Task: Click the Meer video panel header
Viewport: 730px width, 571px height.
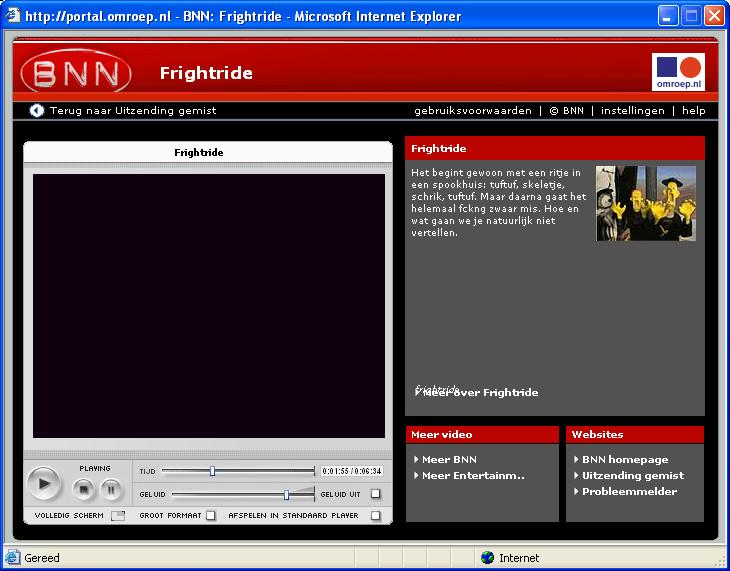Action: tap(482, 434)
